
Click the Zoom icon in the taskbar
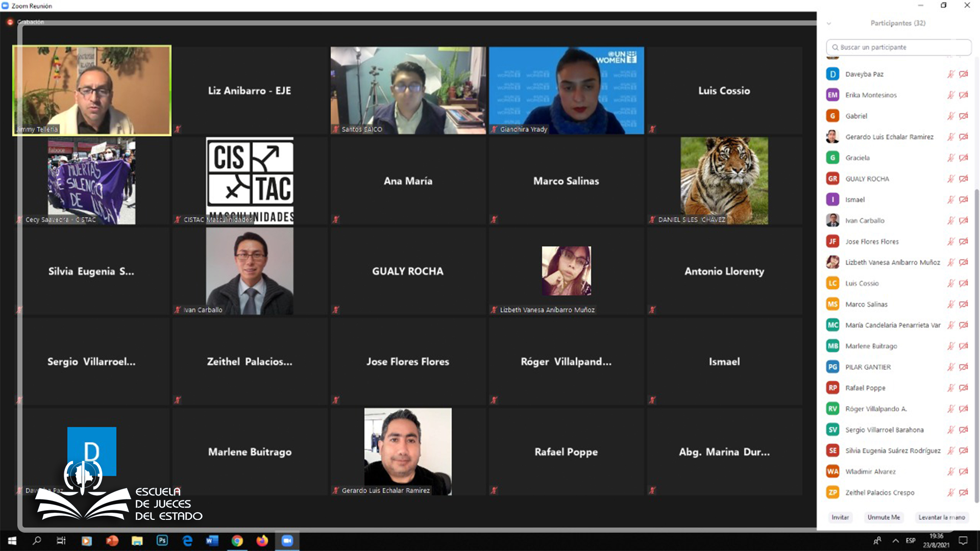point(287,540)
